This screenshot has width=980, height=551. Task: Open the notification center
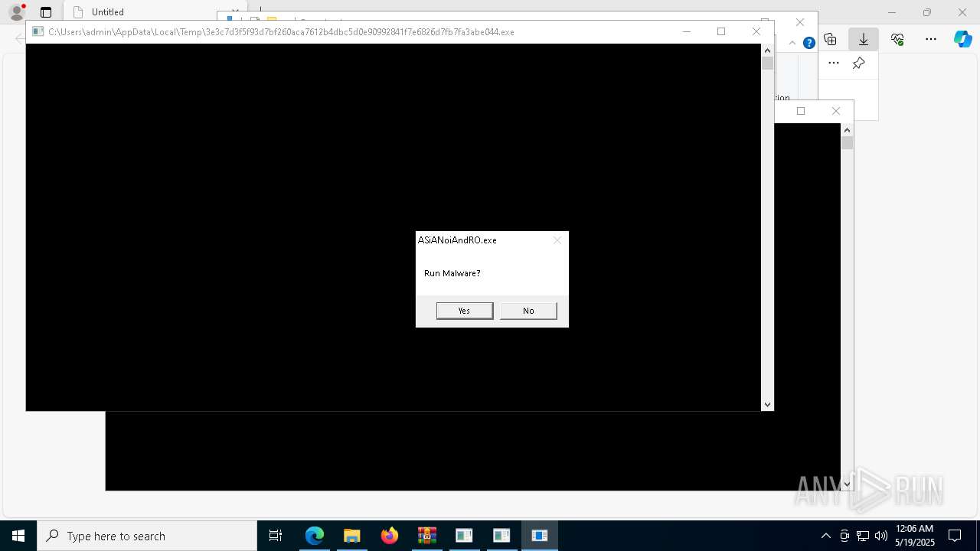955,536
